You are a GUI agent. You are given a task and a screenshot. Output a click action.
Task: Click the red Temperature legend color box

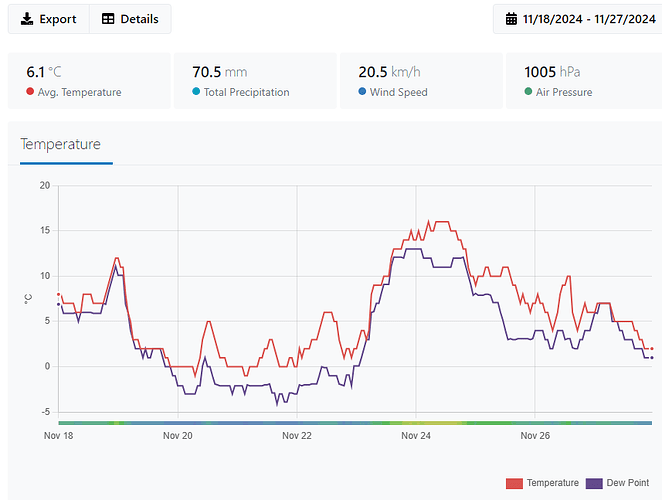pos(514,483)
